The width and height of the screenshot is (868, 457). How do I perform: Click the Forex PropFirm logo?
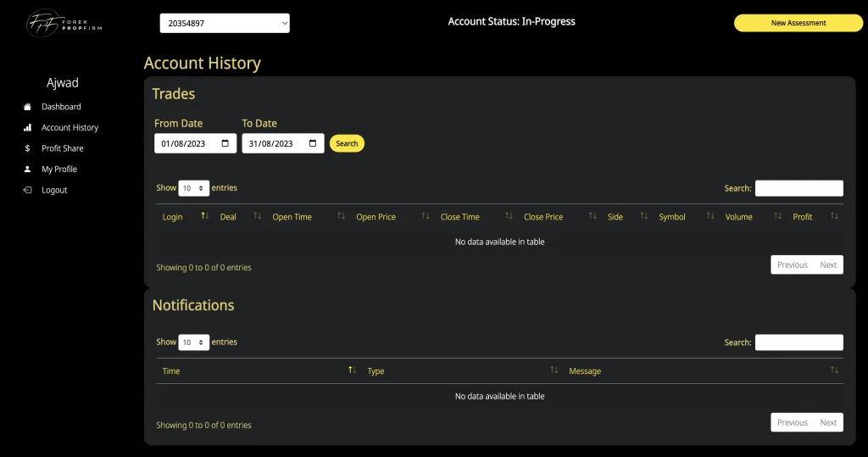tap(58, 23)
